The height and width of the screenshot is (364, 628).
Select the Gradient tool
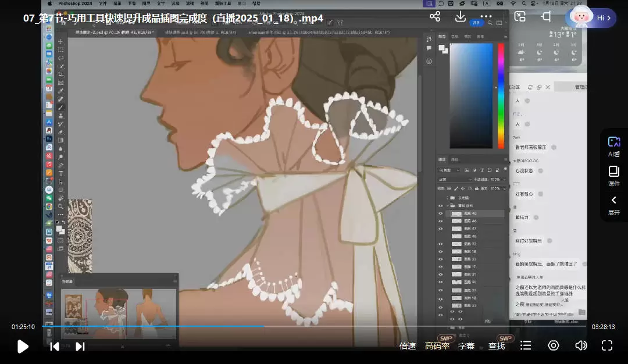click(x=61, y=141)
